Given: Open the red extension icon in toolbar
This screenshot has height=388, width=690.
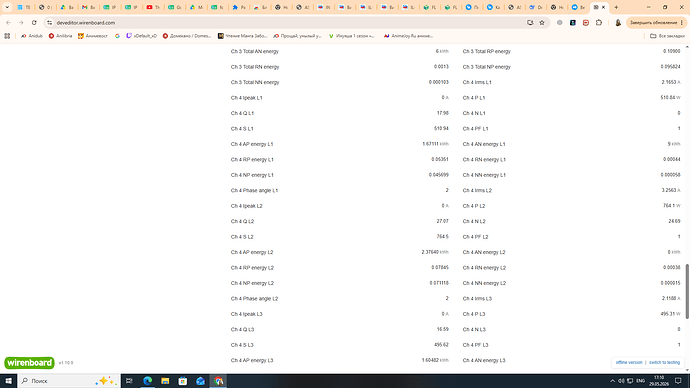Looking at the screenshot, I should coord(586,22).
